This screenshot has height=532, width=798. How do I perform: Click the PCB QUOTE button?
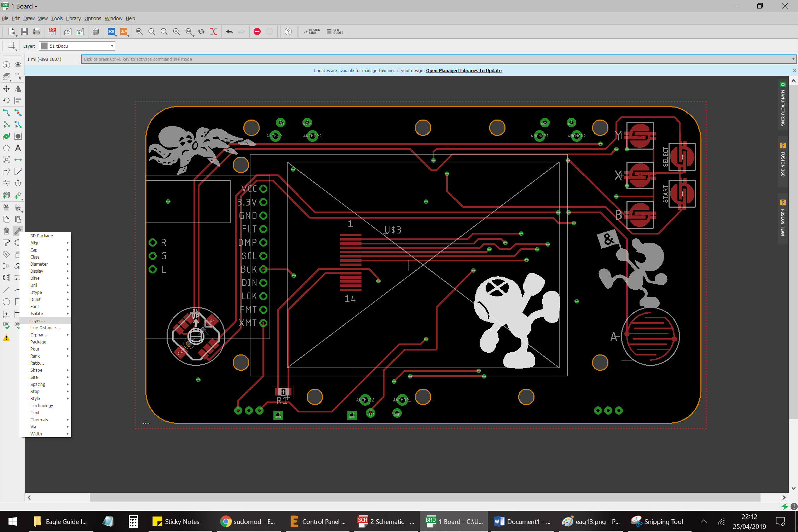pyautogui.click(x=335, y=32)
